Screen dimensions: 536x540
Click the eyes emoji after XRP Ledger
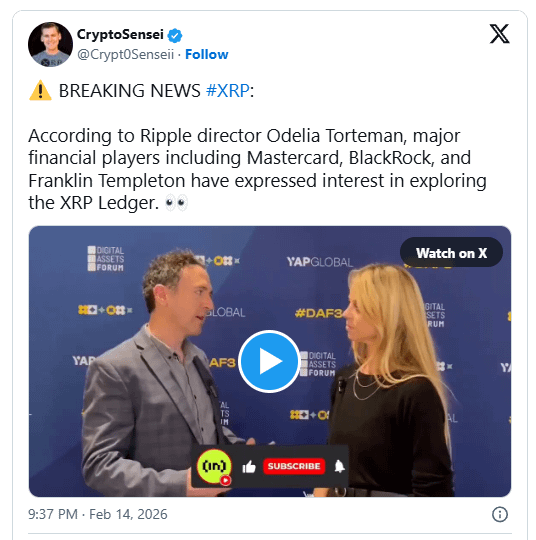tap(176, 202)
